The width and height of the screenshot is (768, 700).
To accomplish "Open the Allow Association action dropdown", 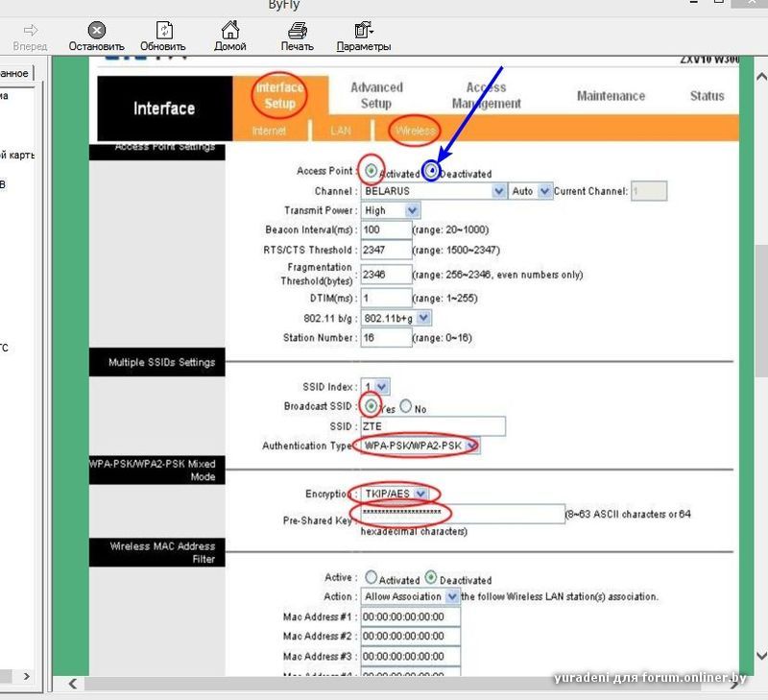I will point(410,596).
